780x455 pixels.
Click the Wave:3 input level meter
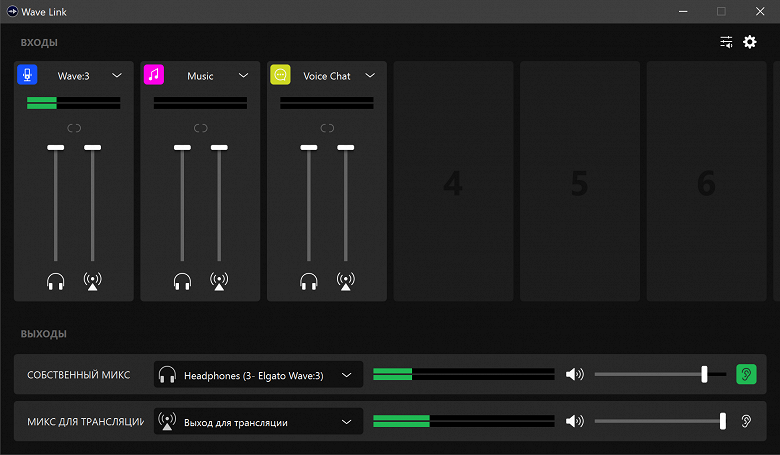point(74,103)
